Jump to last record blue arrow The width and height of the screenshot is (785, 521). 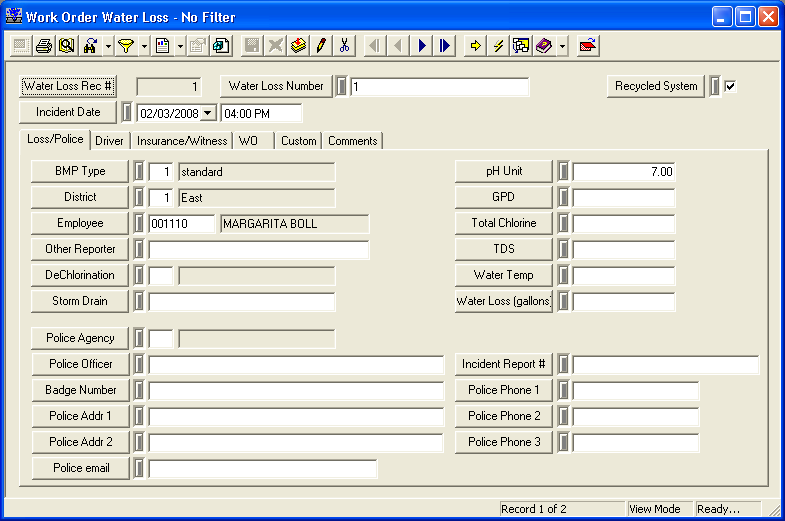445,46
